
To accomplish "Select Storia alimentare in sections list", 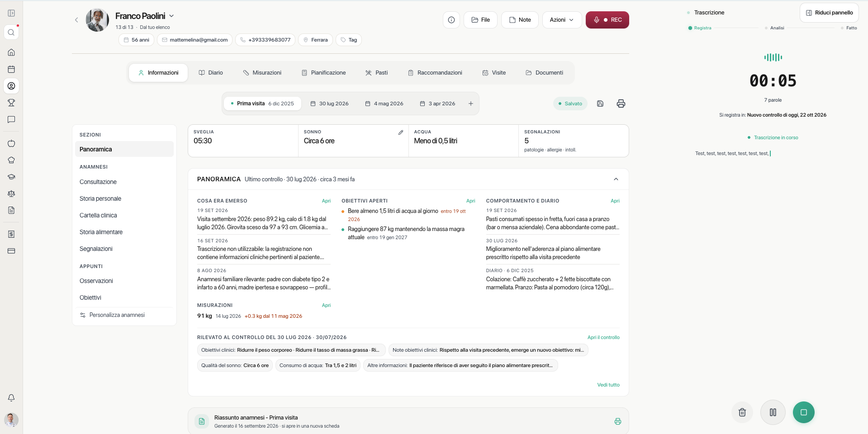I will [124, 232].
